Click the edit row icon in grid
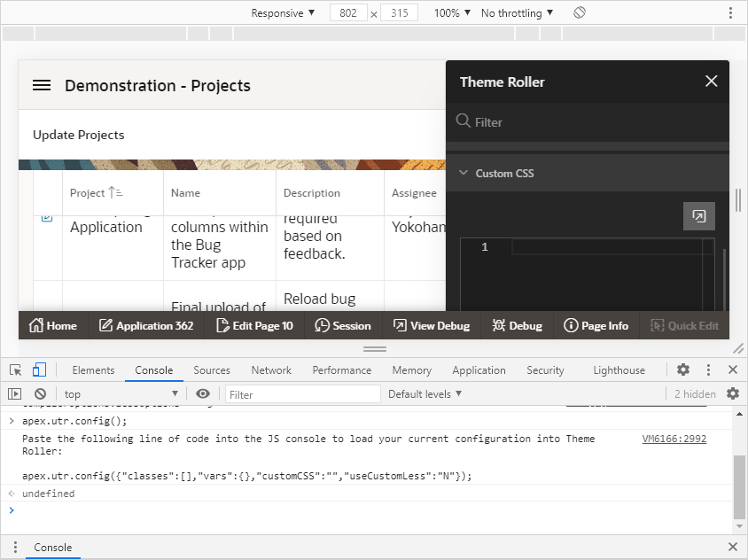Image resolution: width=748 pixels, height=560 pixels. coord(47,217)
